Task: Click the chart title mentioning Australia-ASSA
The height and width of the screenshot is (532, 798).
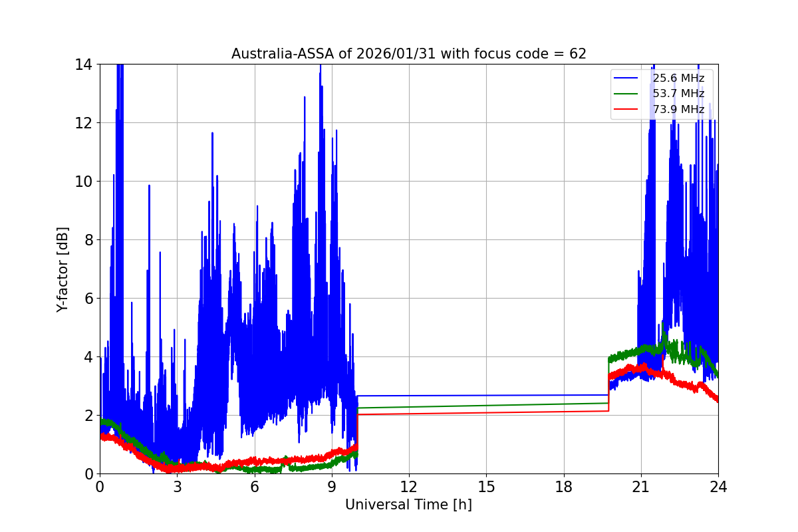Action: [409, 54]
